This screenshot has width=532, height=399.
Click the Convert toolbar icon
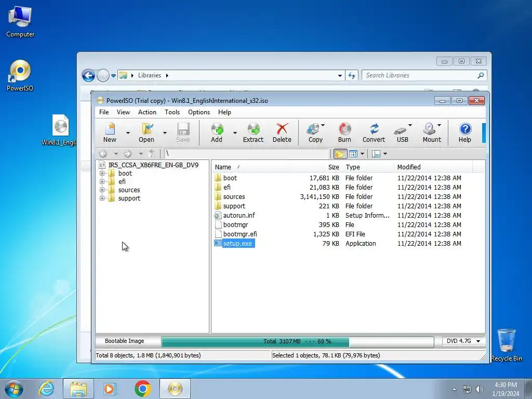click(374, 132)
